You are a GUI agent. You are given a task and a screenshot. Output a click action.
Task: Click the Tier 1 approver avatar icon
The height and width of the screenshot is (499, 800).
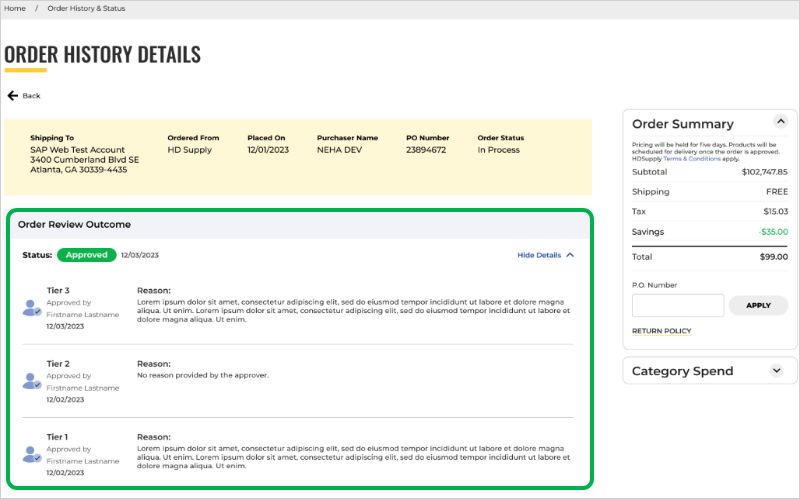[32, 455]
